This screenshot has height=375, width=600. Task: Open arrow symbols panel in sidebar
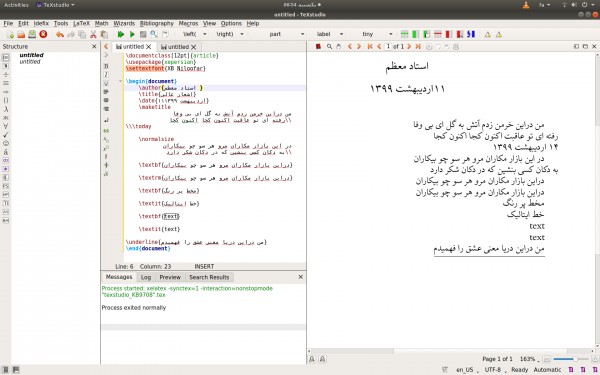coord(6,92)
